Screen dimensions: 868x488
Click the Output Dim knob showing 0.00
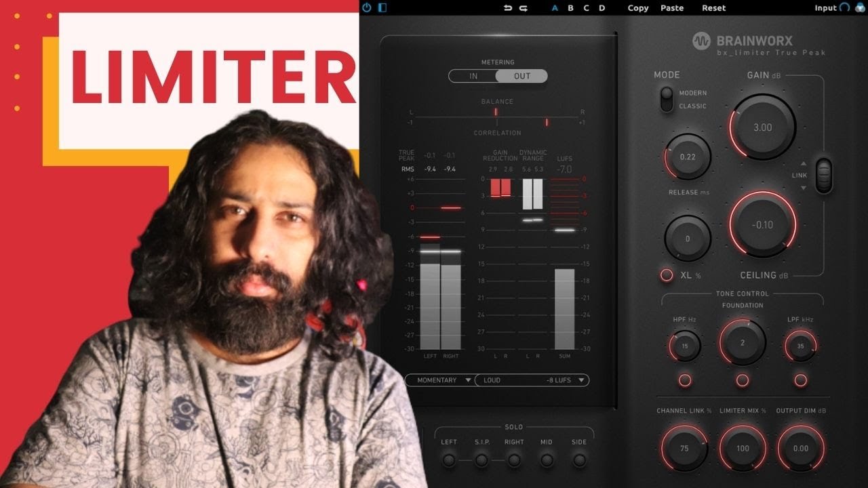pyautogui.click(x=801, y=449)
